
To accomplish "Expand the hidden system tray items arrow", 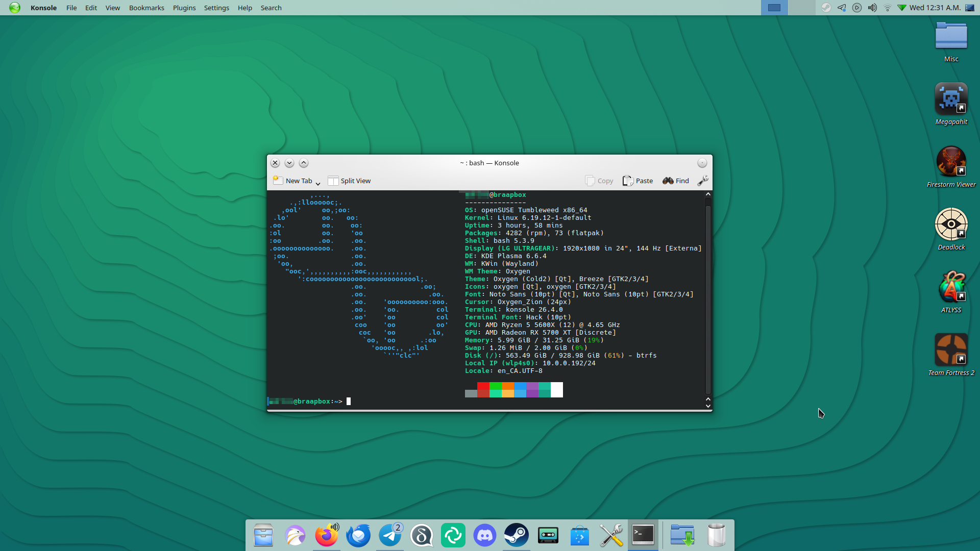I will click(x=902, y=8).
